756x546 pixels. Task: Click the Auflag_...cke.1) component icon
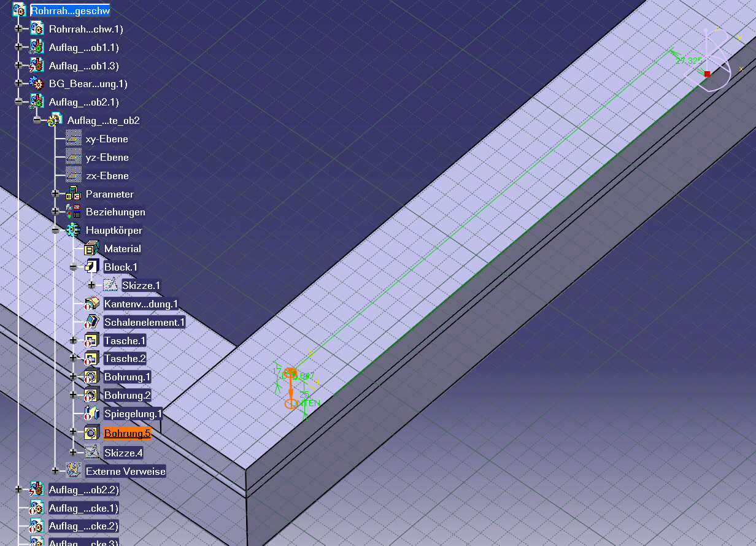pos(37,508)
